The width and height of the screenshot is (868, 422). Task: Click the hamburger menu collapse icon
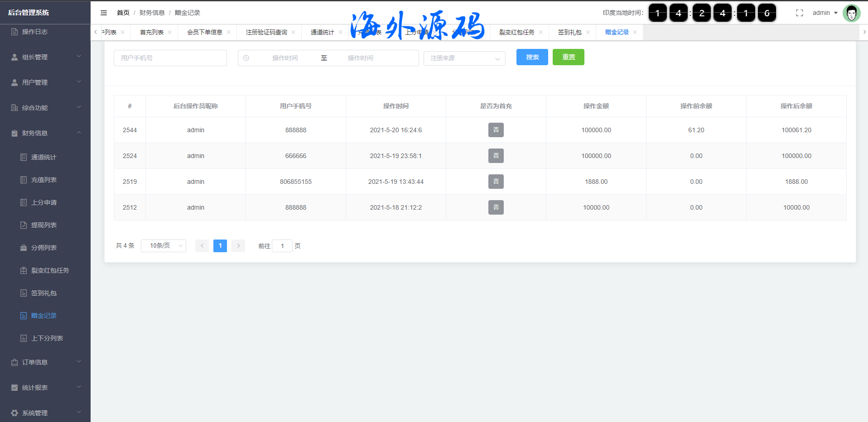[104, 13]
